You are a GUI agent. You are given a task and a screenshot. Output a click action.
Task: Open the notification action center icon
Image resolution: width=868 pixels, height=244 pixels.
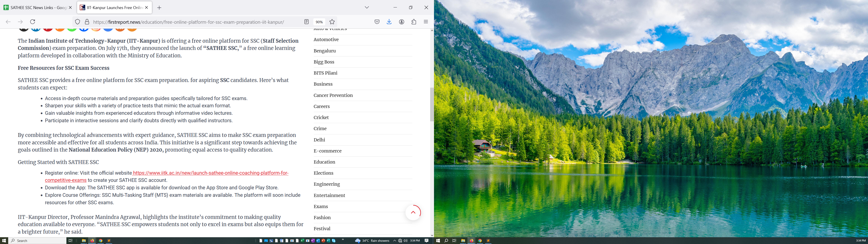tap(427, 241)
